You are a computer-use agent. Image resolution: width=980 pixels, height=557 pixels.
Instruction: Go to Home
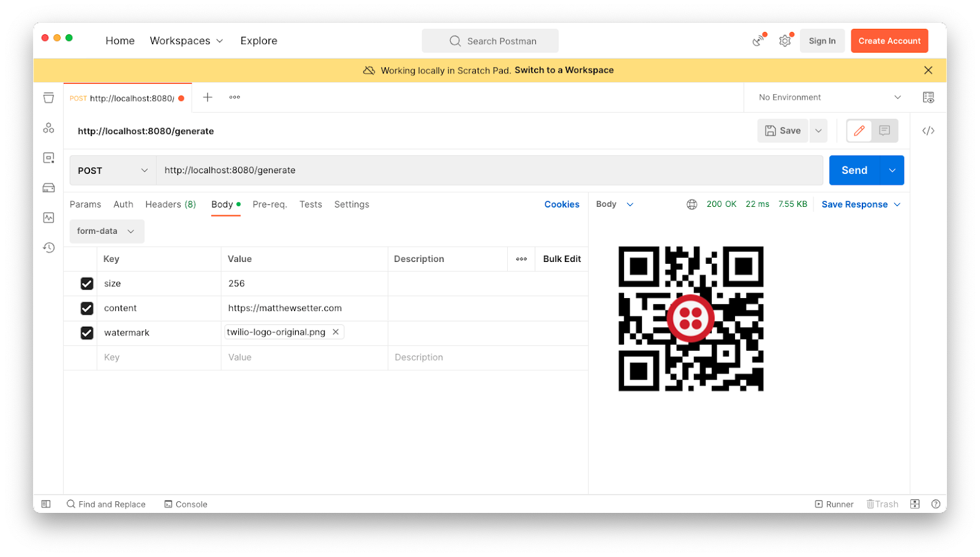(x=120, y=41)
